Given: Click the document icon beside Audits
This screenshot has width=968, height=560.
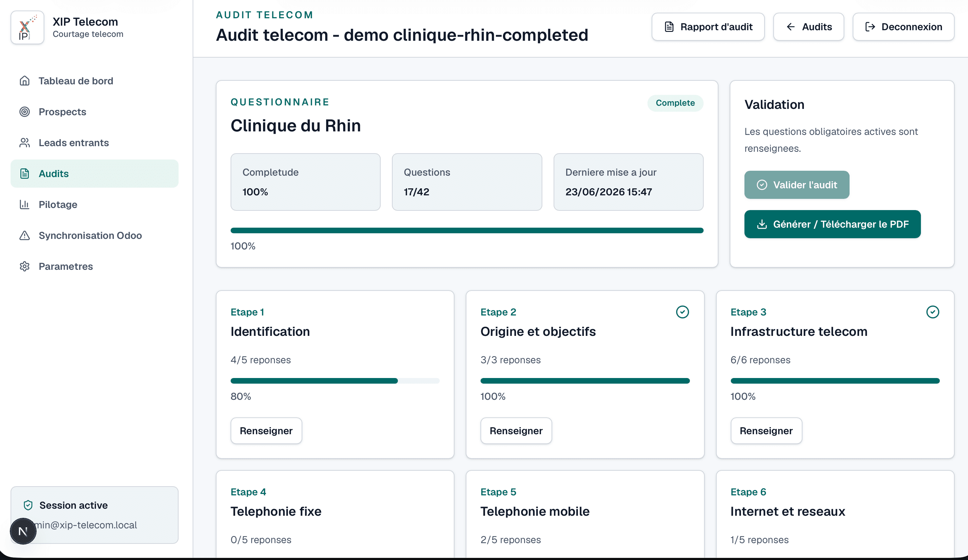Looking at the screenshot, I should point(25,174).
